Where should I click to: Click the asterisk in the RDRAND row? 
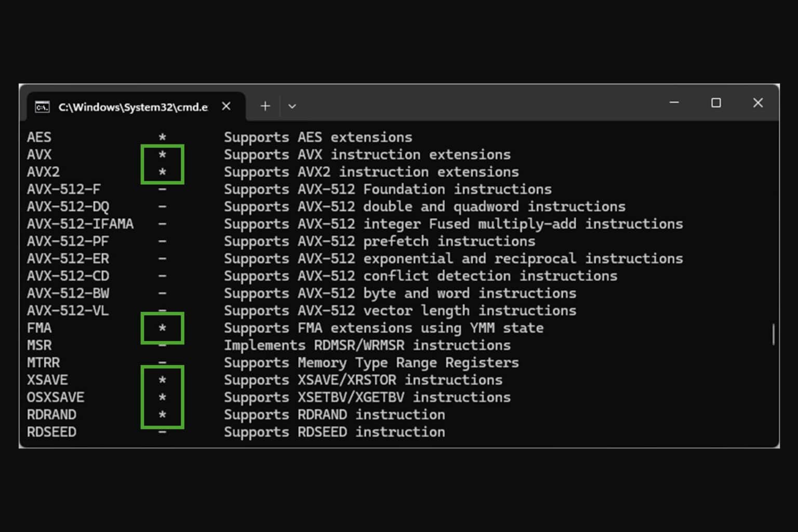(162, 415)
